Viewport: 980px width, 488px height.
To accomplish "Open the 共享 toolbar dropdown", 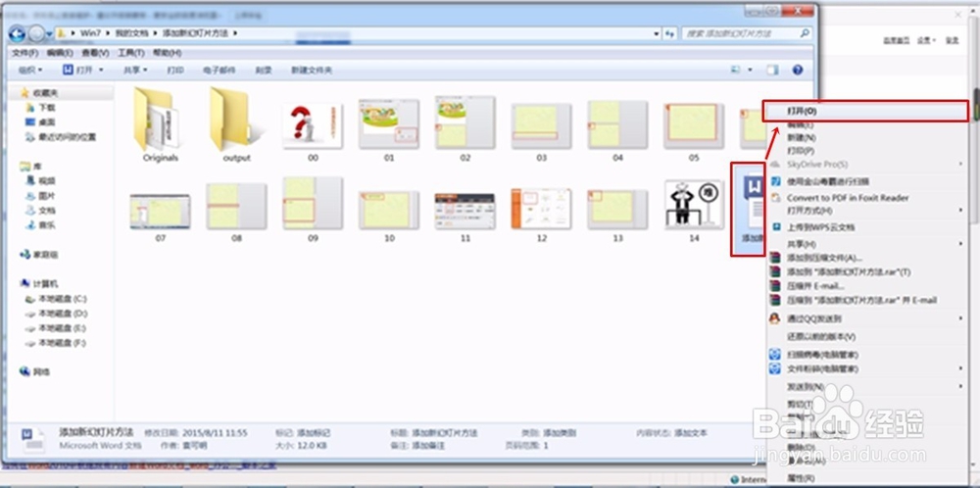I will pyautogui.click(x=135, y=70).
